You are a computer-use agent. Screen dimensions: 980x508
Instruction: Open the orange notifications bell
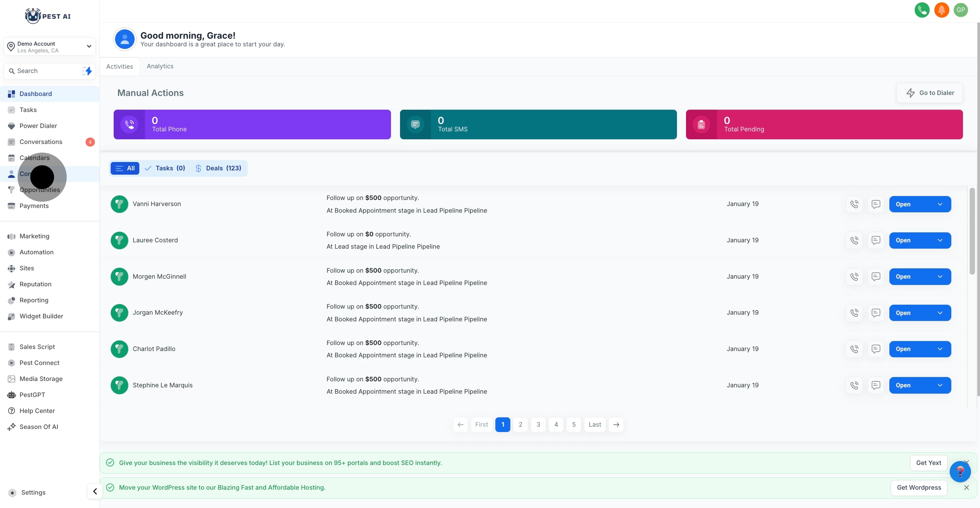941,10
